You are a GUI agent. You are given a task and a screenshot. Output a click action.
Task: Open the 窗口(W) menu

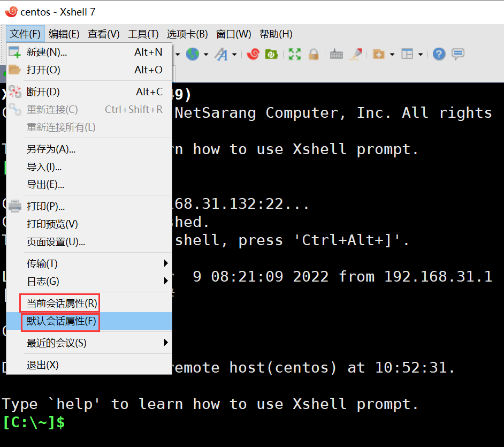(x=233, y=34)
